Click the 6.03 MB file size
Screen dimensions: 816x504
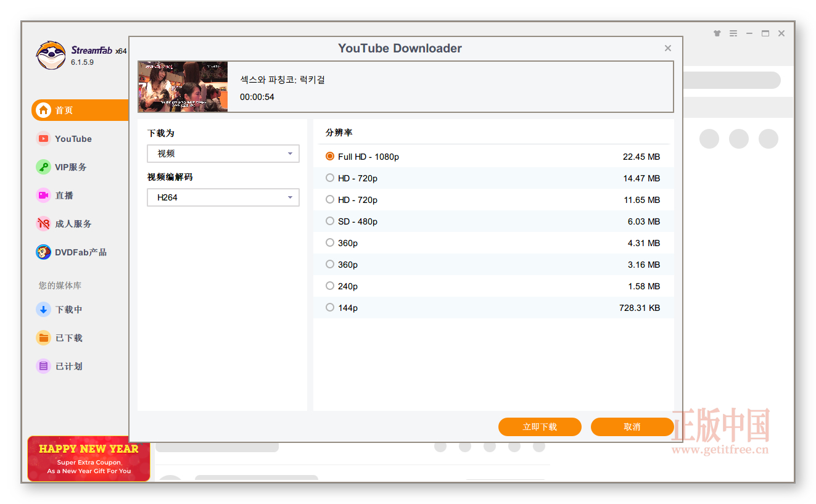pos(644,221)
